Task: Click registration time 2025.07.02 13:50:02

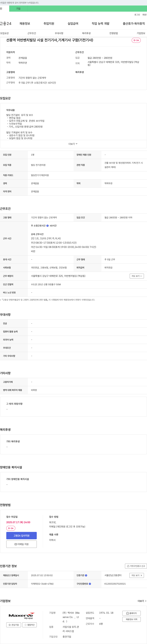Action: (42, 575)
